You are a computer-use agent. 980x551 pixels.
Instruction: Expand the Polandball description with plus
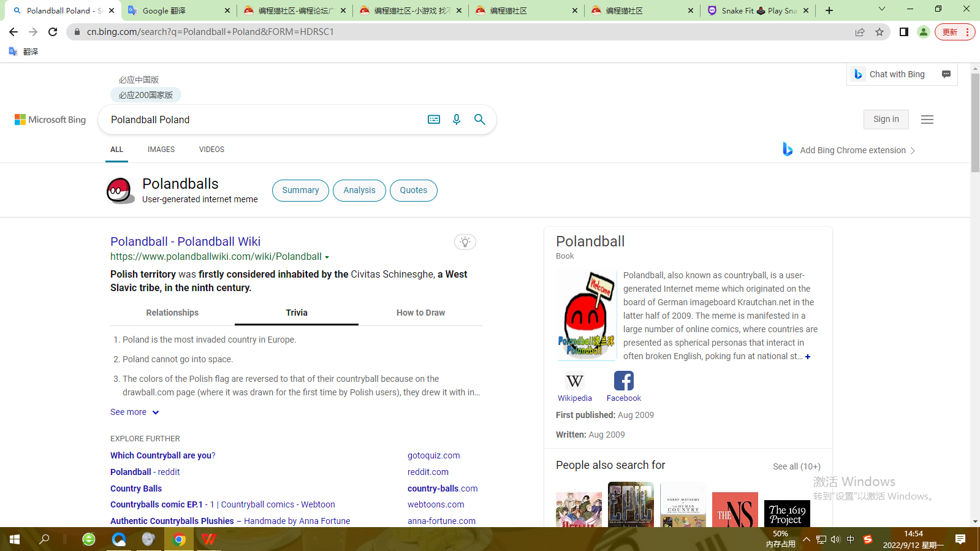808,357
